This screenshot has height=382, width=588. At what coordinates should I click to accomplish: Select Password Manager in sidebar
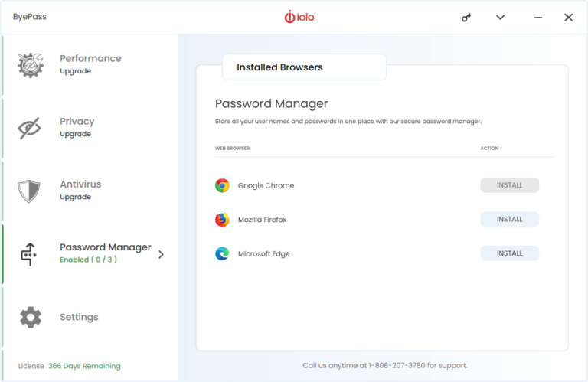pyautogui.click(x=90, y=254)
